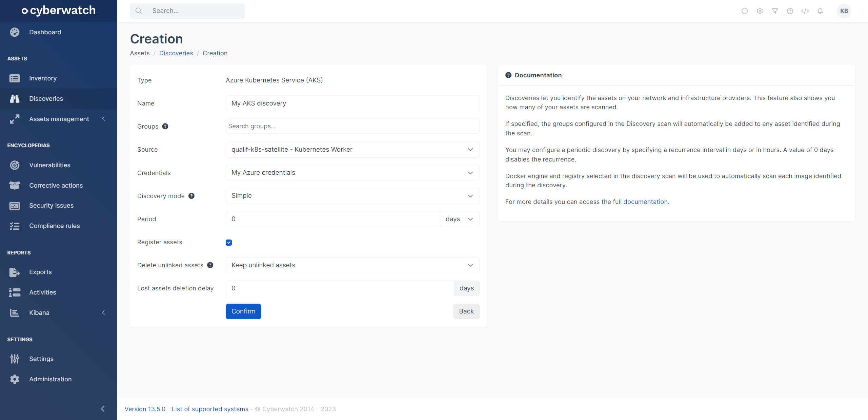Click the filter funnel icon

pyautogui.click(x=775, y=11)
